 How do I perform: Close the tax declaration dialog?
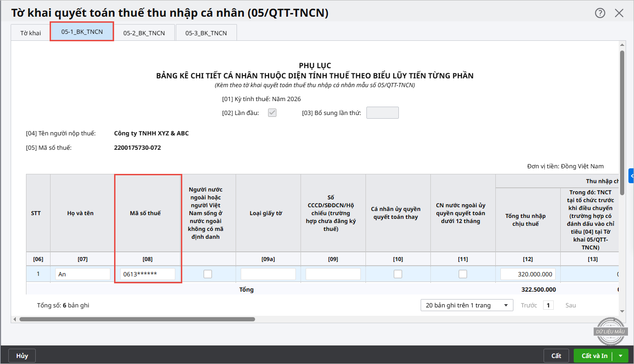tap(619, 13)
